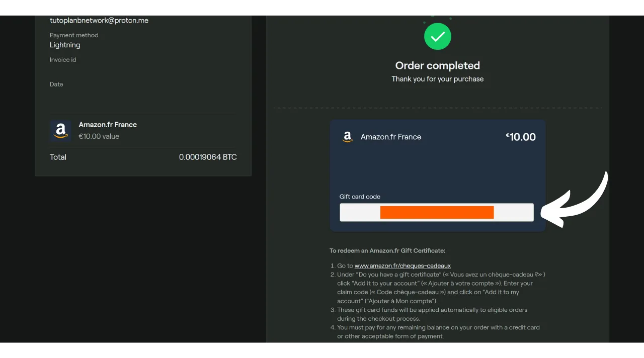Click the green order completed checkmark icon

click(437, 37)
